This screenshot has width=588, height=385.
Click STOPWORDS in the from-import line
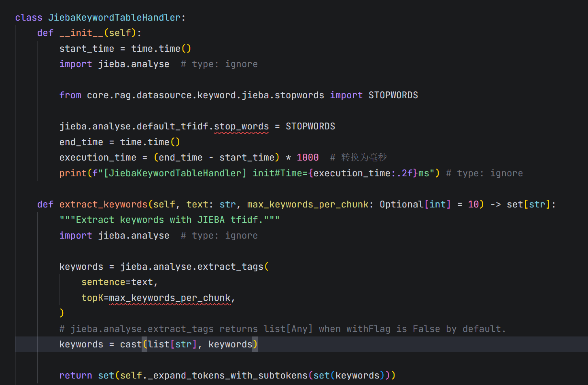click(393, 95)
